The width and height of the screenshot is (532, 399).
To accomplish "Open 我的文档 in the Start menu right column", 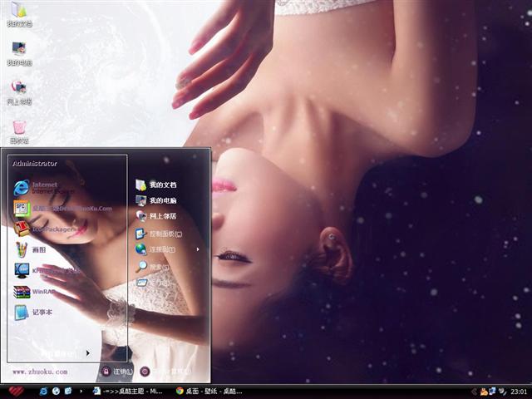I will [x=156, y=185].
